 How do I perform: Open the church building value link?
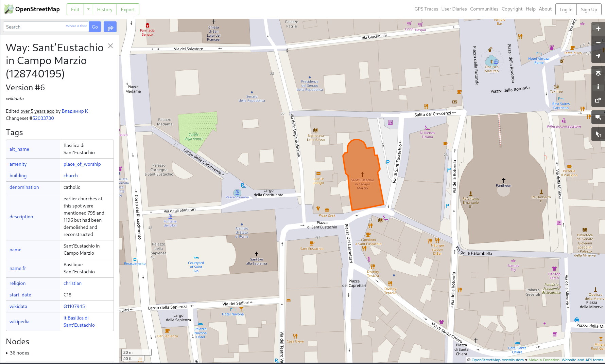tap(71, 176)
